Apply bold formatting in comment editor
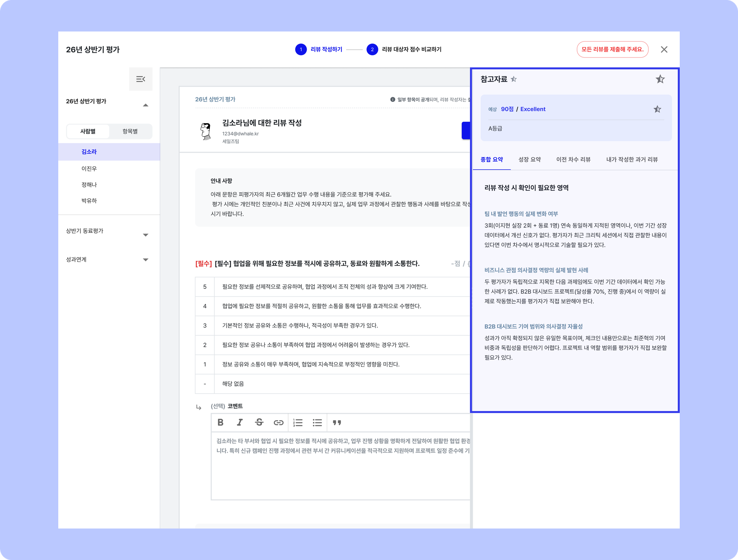 coord(221,422)
